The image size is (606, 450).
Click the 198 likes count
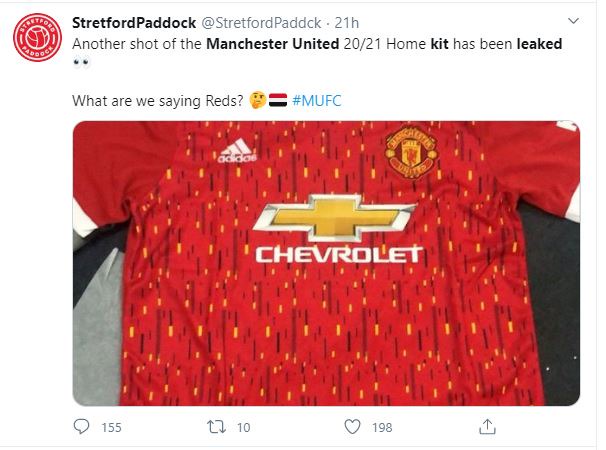[x=382, y=428]
